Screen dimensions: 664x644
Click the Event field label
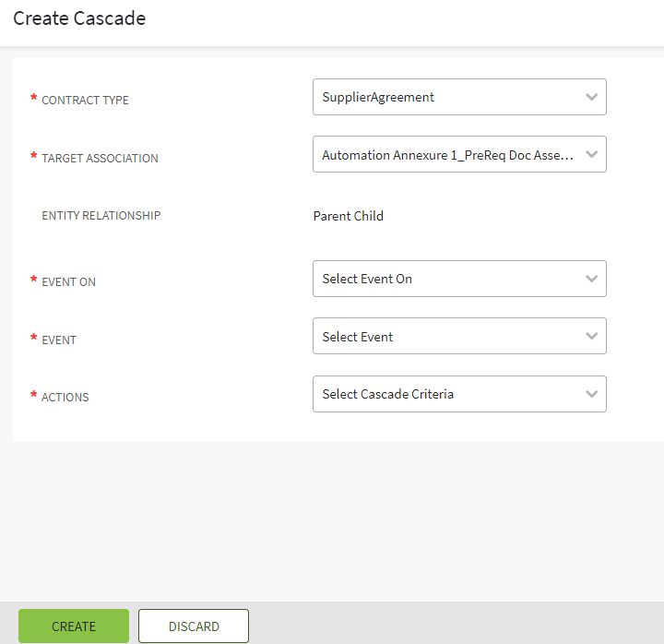pyautogui.click(x=59, y=340)
